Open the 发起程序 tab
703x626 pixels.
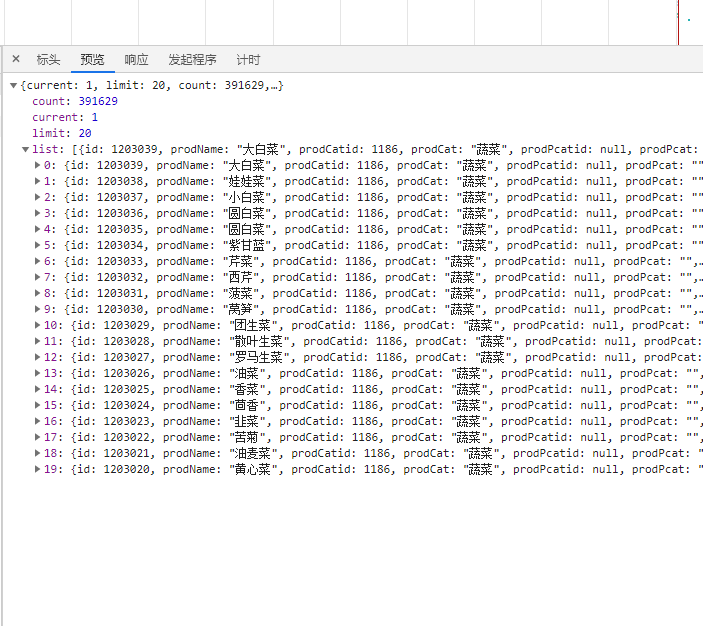(192, 60)
